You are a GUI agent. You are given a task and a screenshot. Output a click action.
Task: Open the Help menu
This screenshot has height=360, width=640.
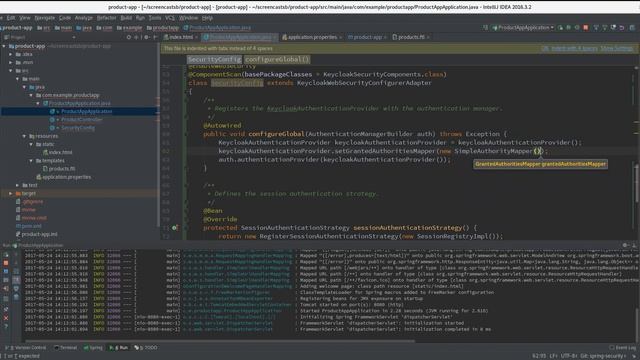coord(207,18)
